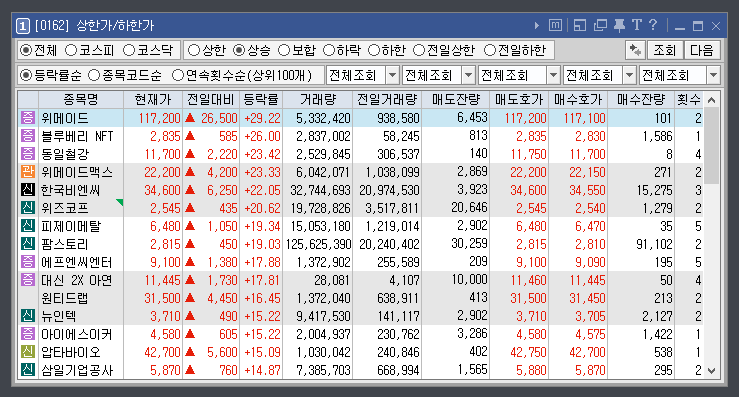Click the stock name 한국비엔씨
Image resolution: width=739 pixels, height=397 pixels.
pos(71,190)
